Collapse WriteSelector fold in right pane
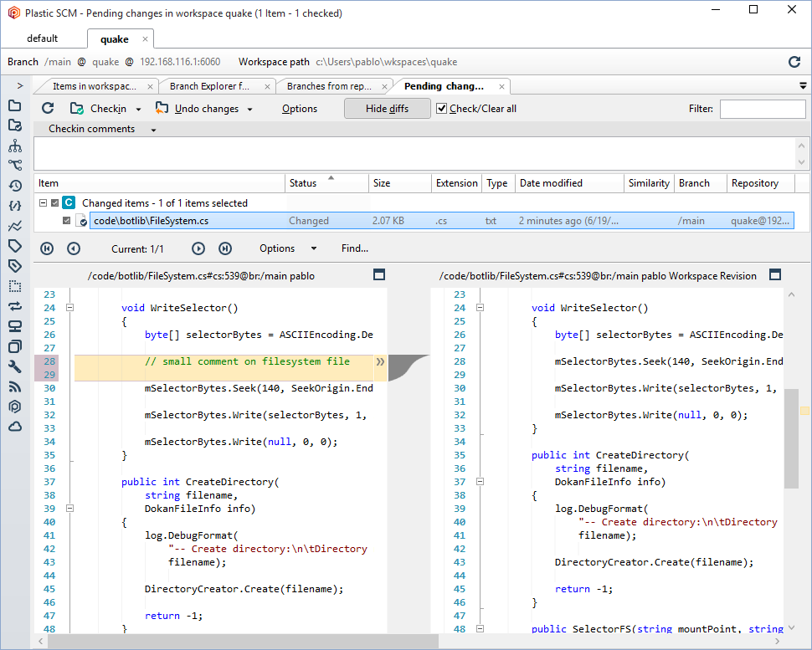The image size is (812, 650). (480, 308)
